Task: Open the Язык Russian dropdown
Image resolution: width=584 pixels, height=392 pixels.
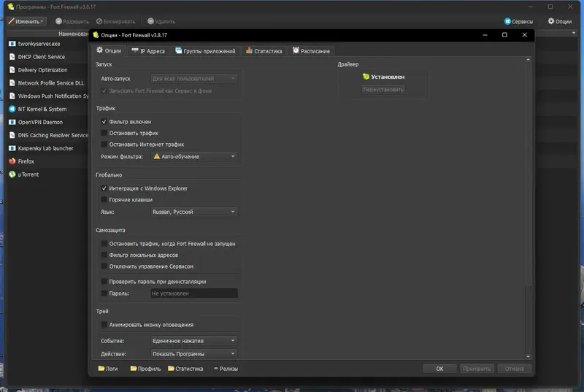Action: (x=194, y=212)
